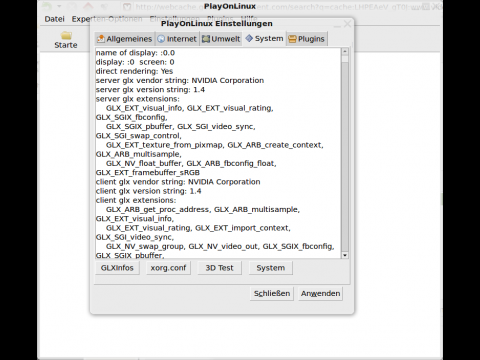480x360 pixels.
Task: Click 'server glx version string: 1.4' line
Action: tap(150, 90)
